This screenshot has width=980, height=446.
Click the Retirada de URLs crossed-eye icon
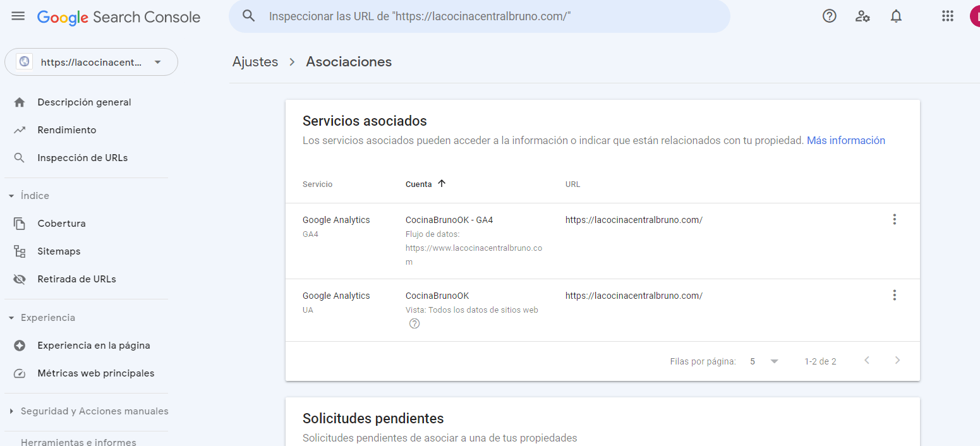20,279
